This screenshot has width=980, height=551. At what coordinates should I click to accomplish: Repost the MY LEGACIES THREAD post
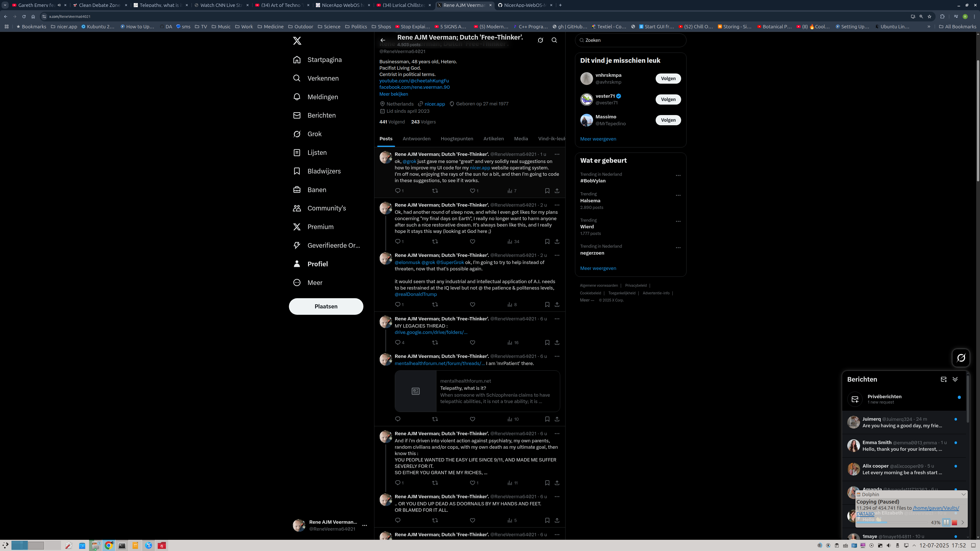coord(435,343)
